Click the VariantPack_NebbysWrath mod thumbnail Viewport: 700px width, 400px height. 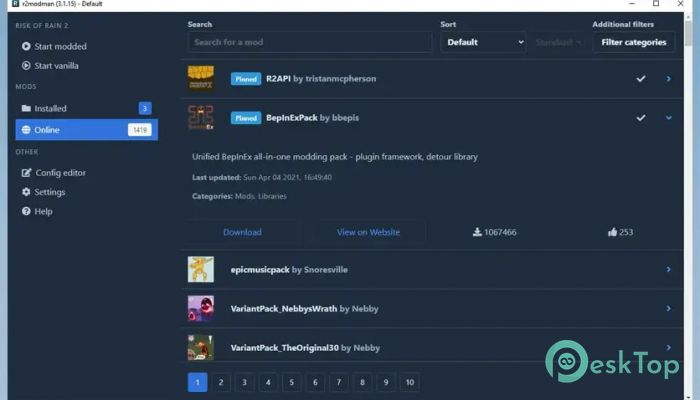pyautogui.click(x=200, y=308)
